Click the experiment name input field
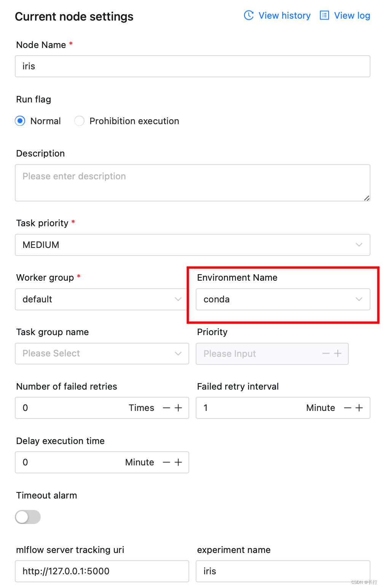The image size is (383, 588). pos(283,571)
